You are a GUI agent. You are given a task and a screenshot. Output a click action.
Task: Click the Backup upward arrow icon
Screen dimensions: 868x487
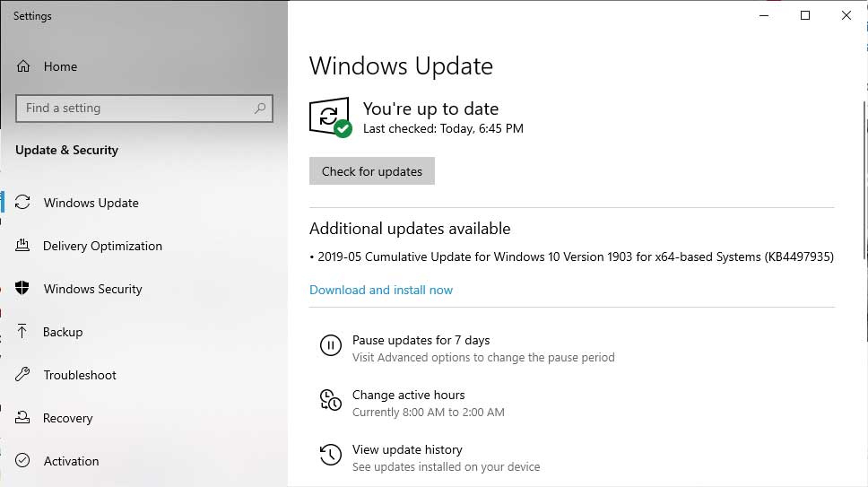[x=22, y=331]
